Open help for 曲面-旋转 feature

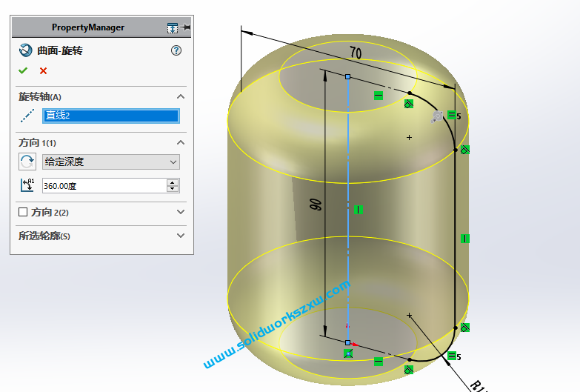pyautogui.click(x=176, y=50)
